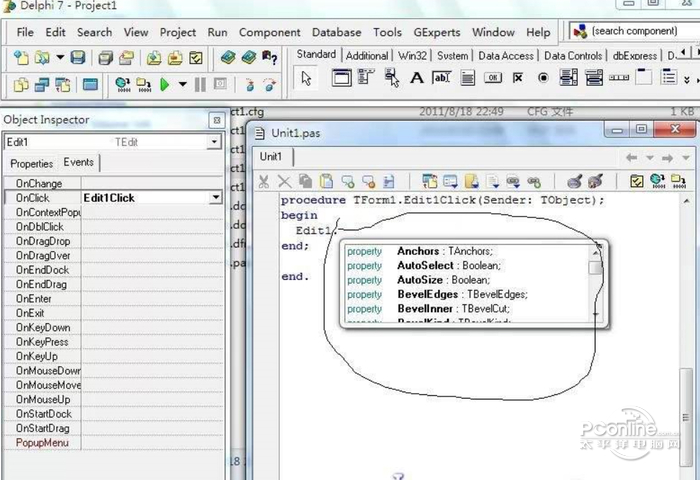Select the Memo component icon

467,78
